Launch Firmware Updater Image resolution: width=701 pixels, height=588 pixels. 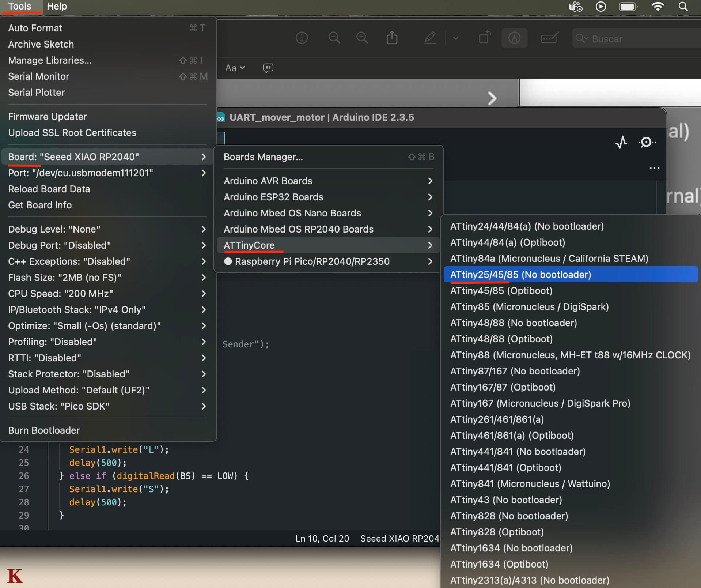tap(108, 117)
